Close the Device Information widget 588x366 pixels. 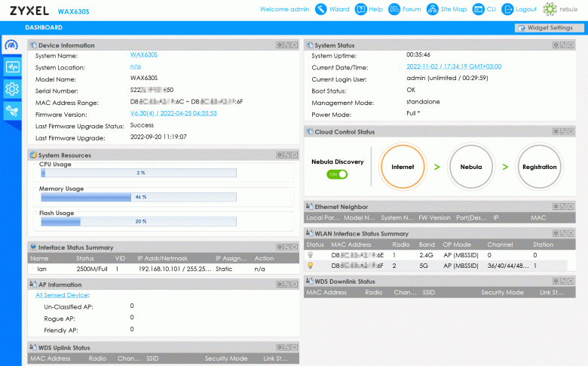(294, 45)
